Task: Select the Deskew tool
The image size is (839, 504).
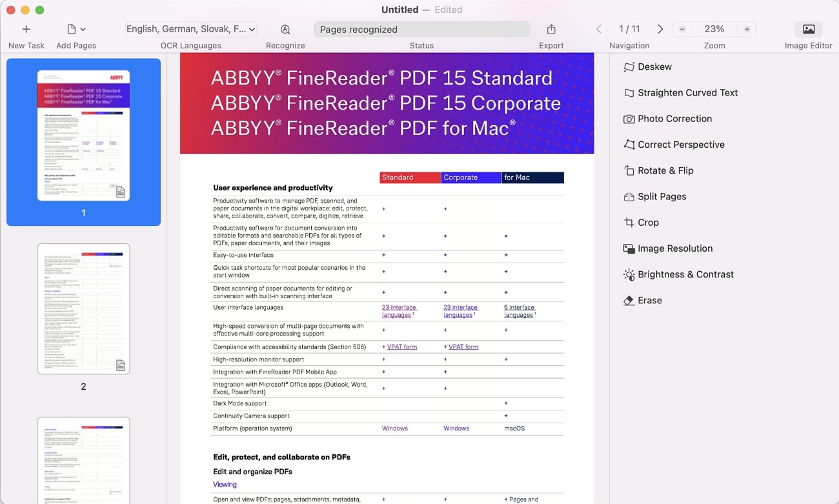Action: 648,67
